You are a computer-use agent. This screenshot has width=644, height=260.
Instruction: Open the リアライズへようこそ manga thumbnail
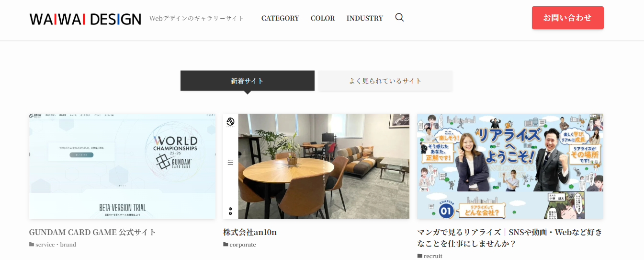pyautogui.click(x=510, y=166)
